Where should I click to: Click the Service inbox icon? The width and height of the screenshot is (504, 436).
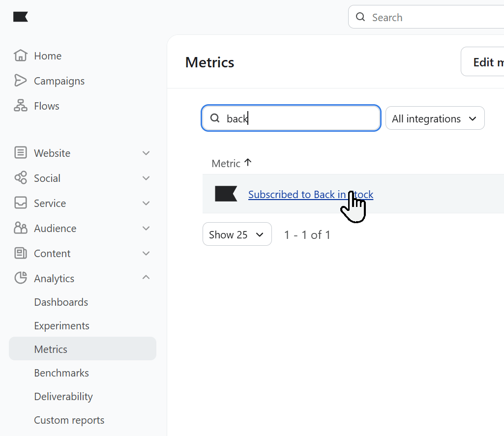(21, 203)
